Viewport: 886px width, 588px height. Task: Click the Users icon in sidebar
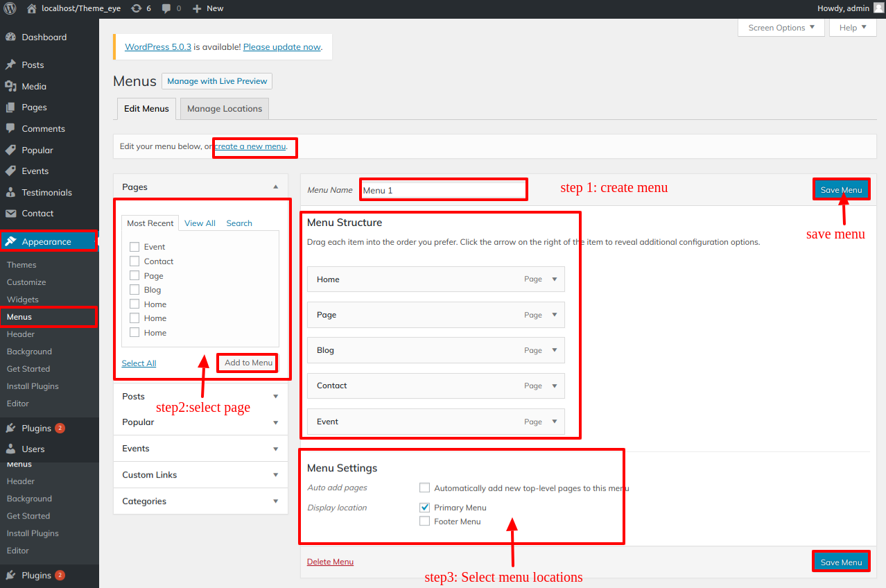tap(10, 449)
